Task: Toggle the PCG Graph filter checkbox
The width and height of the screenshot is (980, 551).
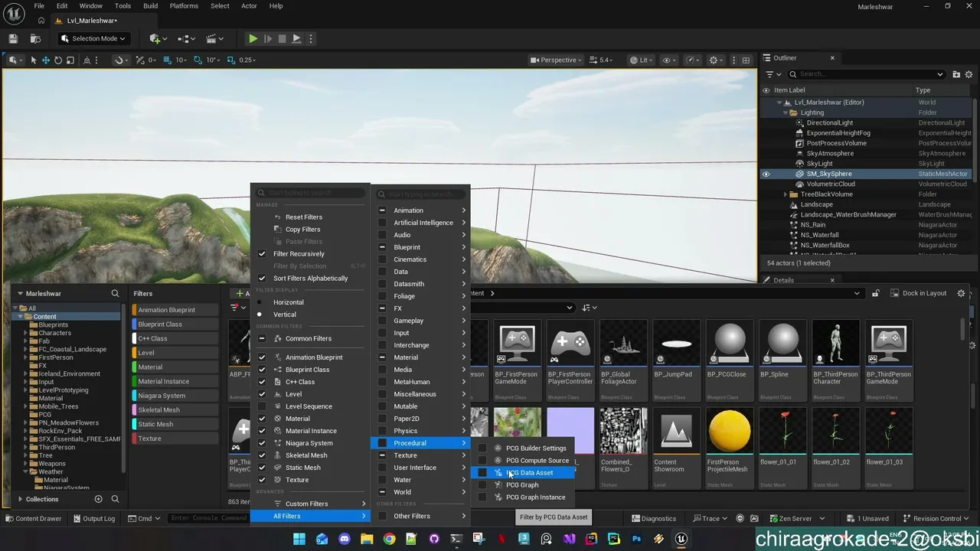Action: (x=482, y=485)
